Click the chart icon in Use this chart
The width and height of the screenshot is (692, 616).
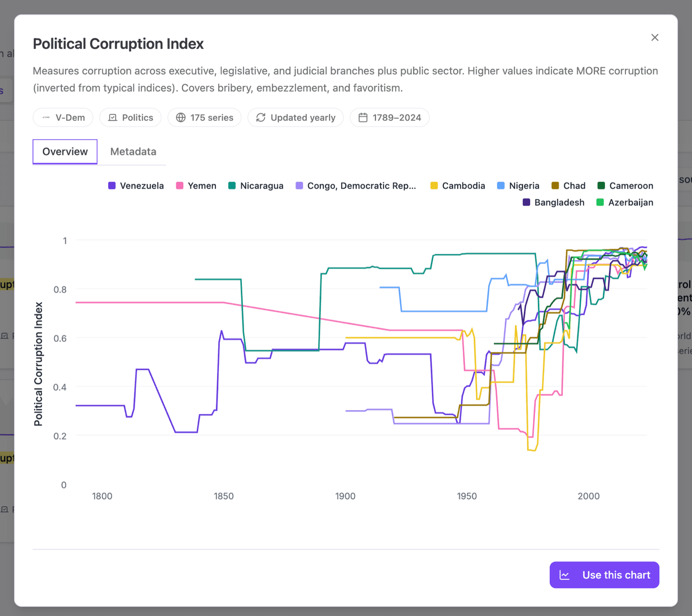tap(565, 575)
